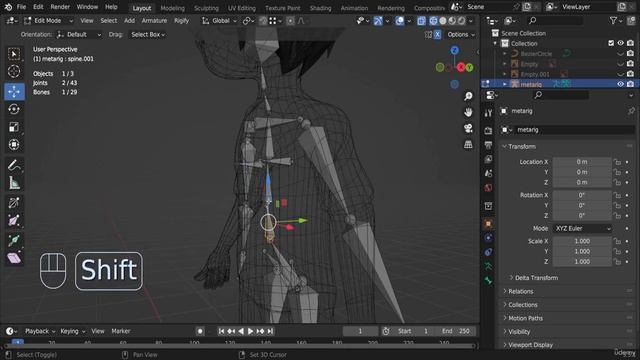Open the Object Data armature properties tab
Screen dimensions: 640x360
click(x=488, y=267)
